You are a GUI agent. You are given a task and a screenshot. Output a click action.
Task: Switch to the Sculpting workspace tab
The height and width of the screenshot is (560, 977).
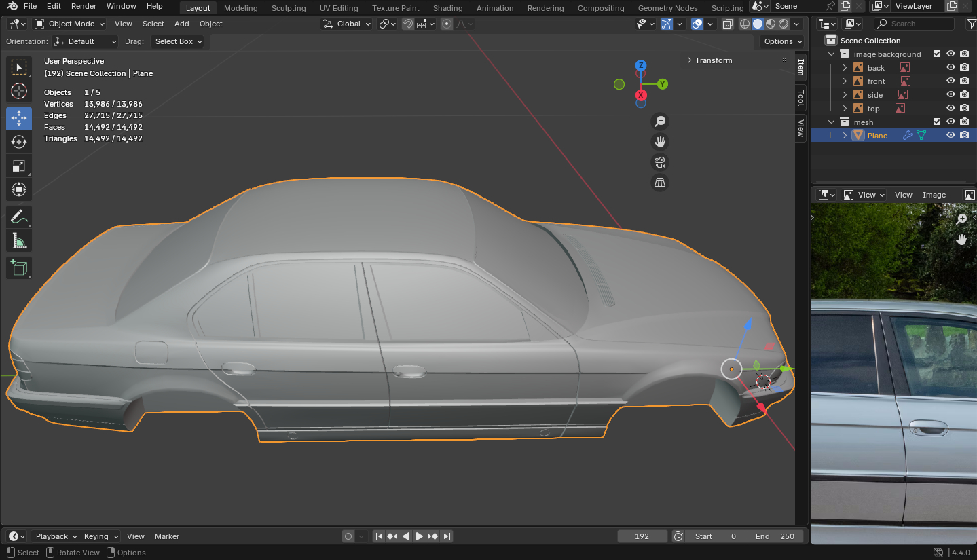(x=288, y=8)
